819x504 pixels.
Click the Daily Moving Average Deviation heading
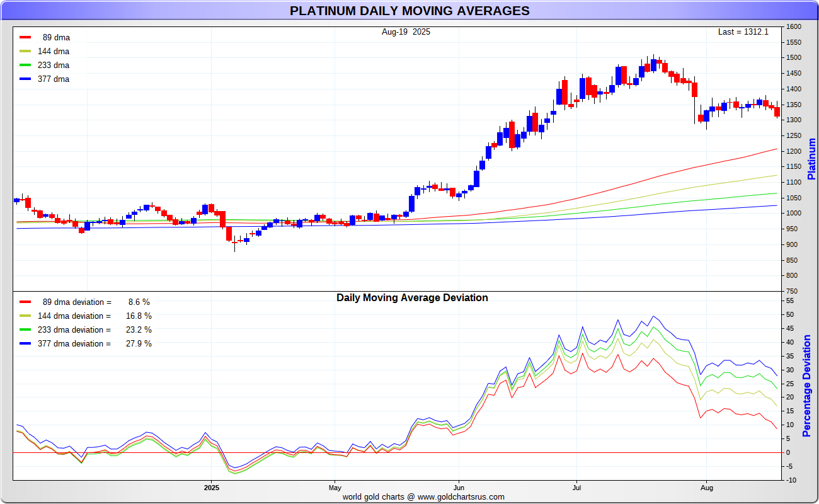coord(412,297)
